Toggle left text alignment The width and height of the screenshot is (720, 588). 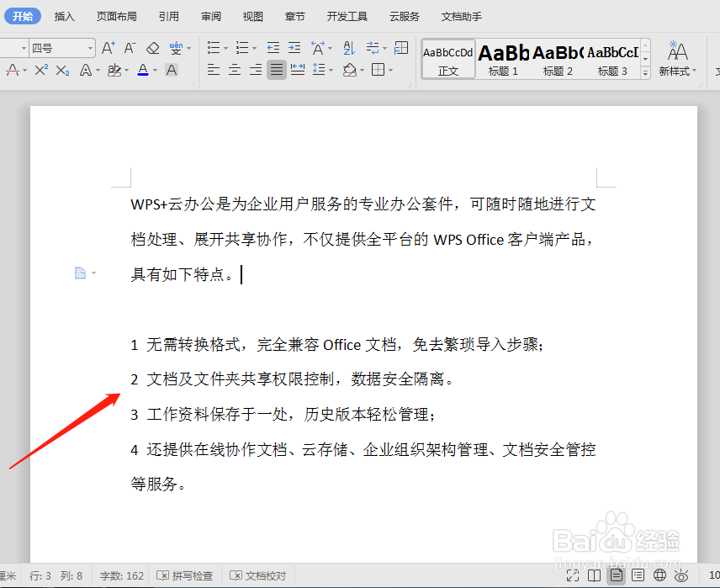point(214,70)
